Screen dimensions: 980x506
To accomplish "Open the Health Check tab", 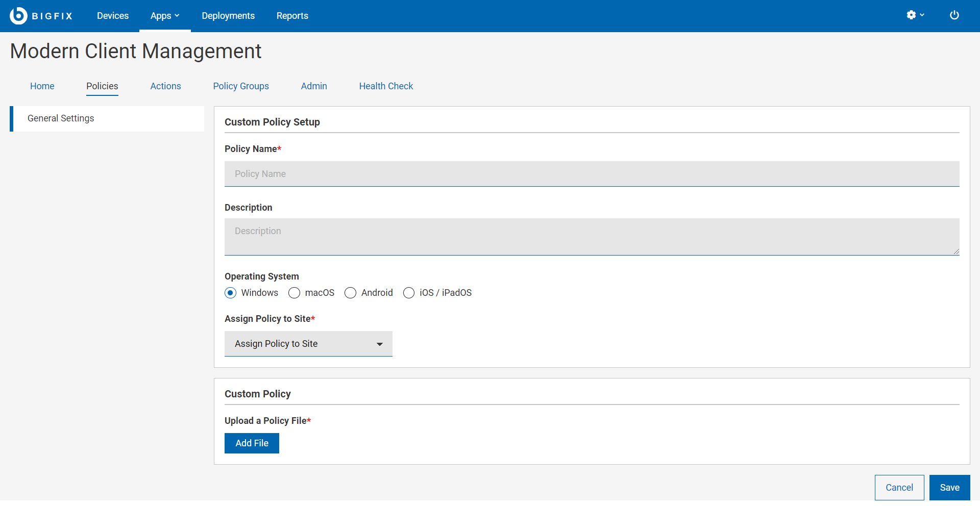I will tap(386, 86).
